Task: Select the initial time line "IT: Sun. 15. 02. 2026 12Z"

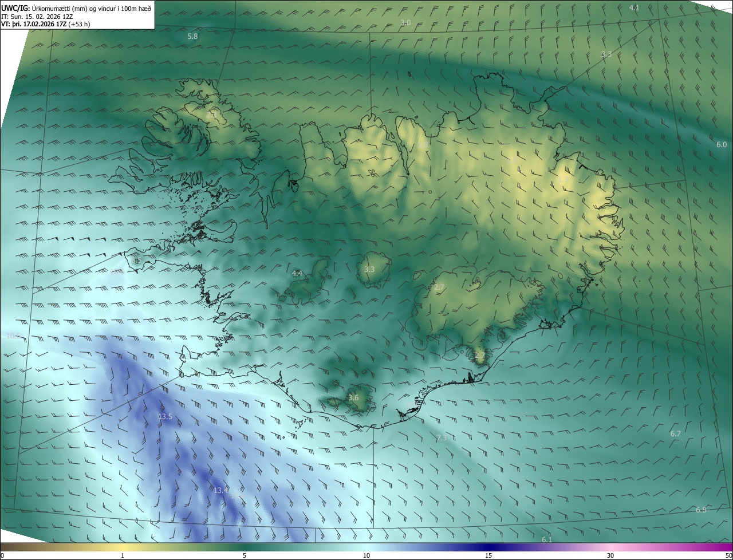Action: coord(37,16)
